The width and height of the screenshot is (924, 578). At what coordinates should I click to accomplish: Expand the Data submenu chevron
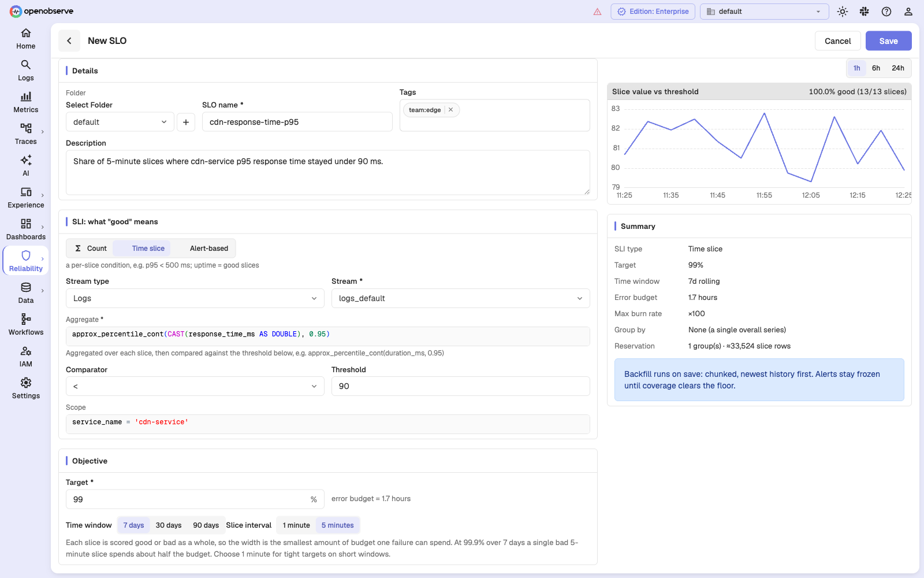click(43, 291)
